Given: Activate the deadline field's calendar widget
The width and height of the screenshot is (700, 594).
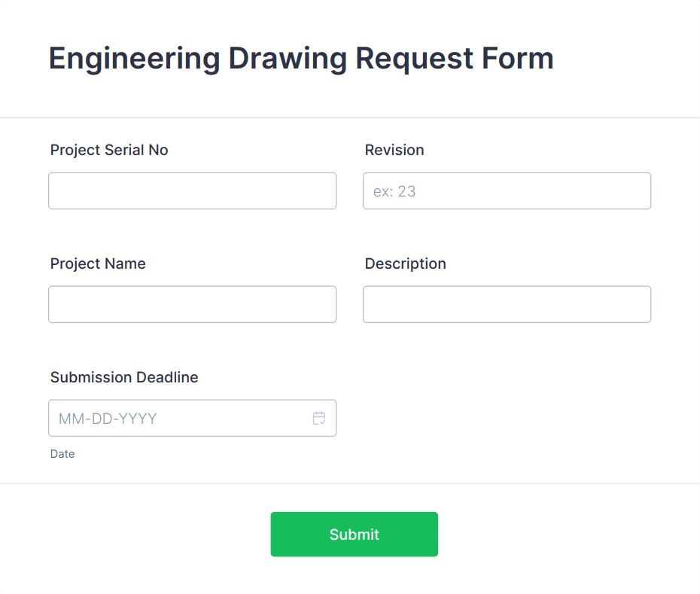Looking at the screenshot, I should 319,418.
